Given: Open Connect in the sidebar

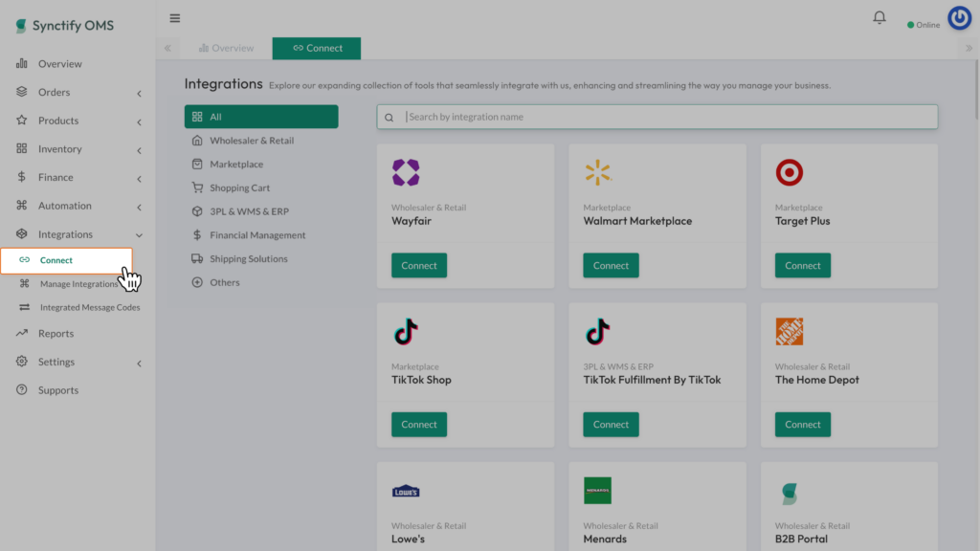Looking at the screenshot, I should (x=66, y=260).
